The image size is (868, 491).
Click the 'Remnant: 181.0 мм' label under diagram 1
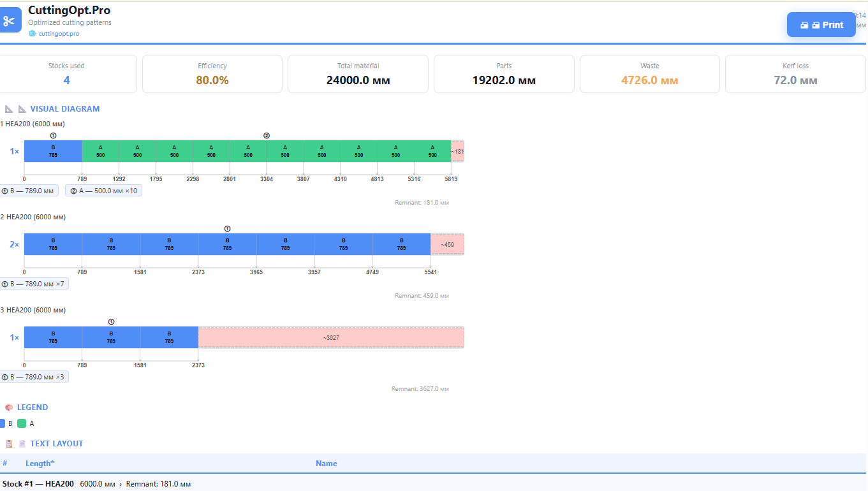pos(422,203)
